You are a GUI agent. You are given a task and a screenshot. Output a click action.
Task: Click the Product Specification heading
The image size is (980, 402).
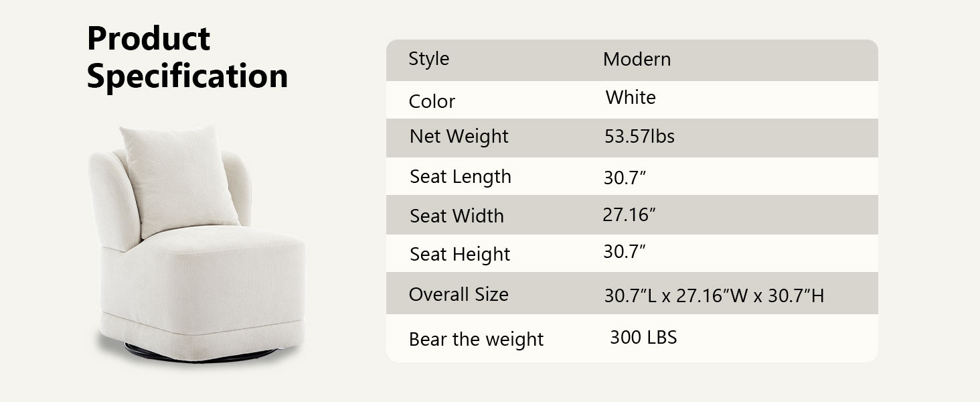point(187,58)
